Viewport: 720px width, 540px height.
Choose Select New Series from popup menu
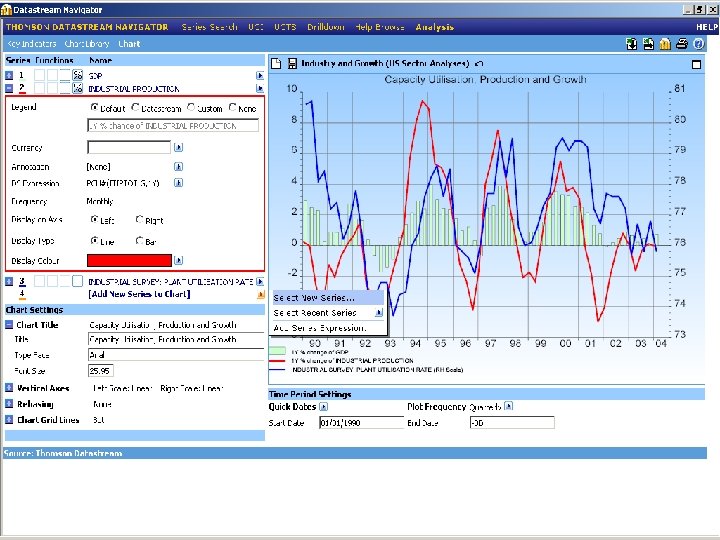328,298
